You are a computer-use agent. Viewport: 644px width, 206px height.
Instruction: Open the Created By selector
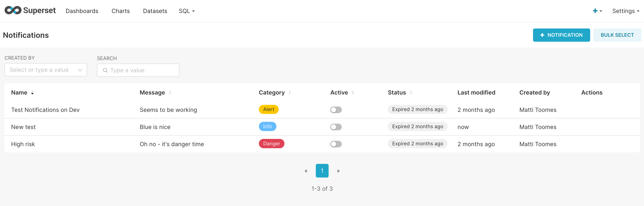(46, 70)
